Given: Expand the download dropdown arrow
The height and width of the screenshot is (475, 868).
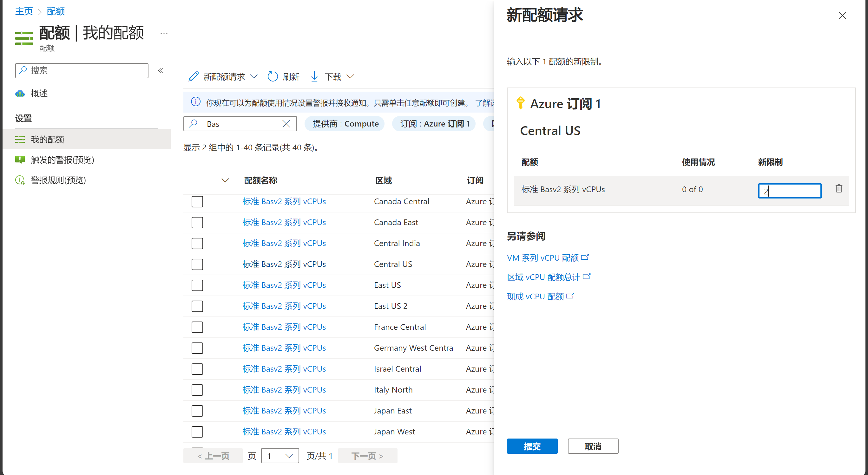Looking at the screenshot, I should (351, 77).
